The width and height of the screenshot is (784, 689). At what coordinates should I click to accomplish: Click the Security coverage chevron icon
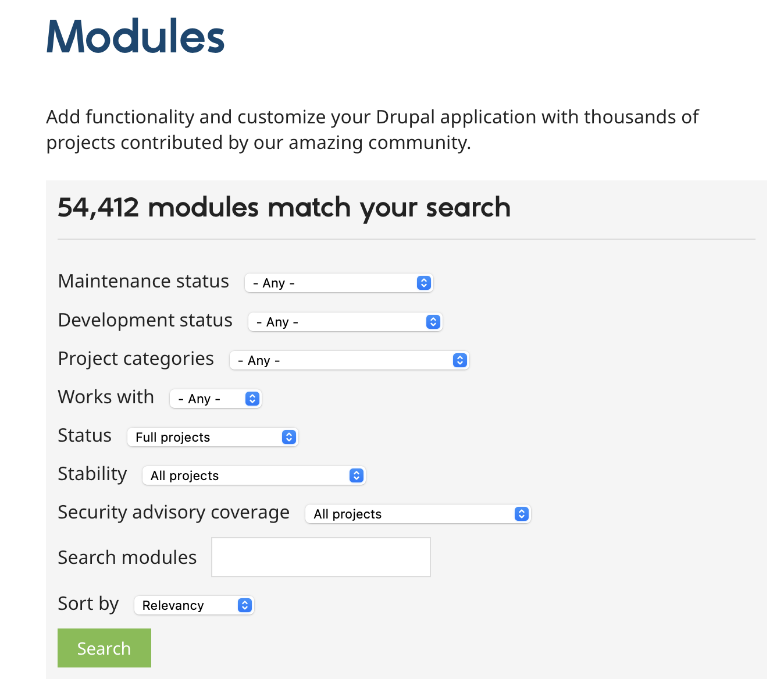coord(521,514)
